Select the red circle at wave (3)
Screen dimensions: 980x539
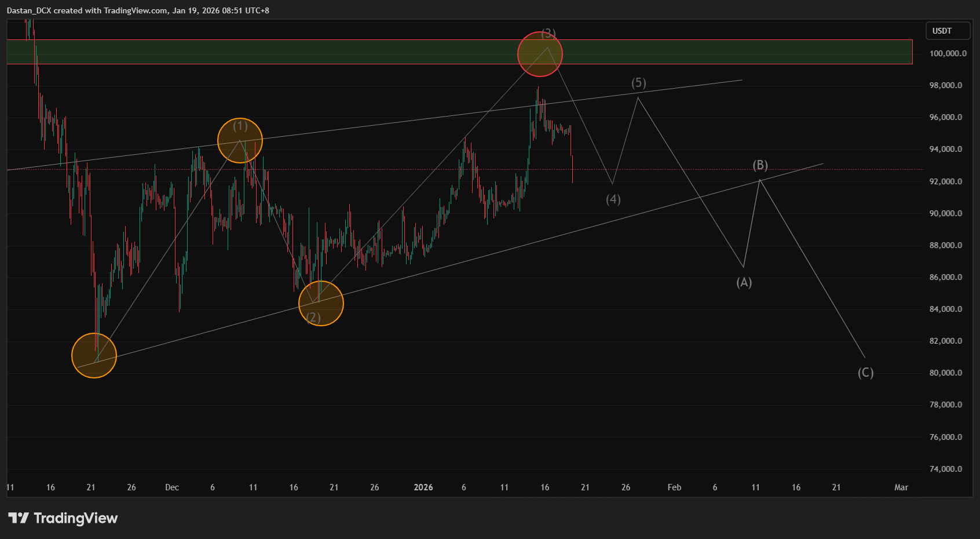click(540, 54)
